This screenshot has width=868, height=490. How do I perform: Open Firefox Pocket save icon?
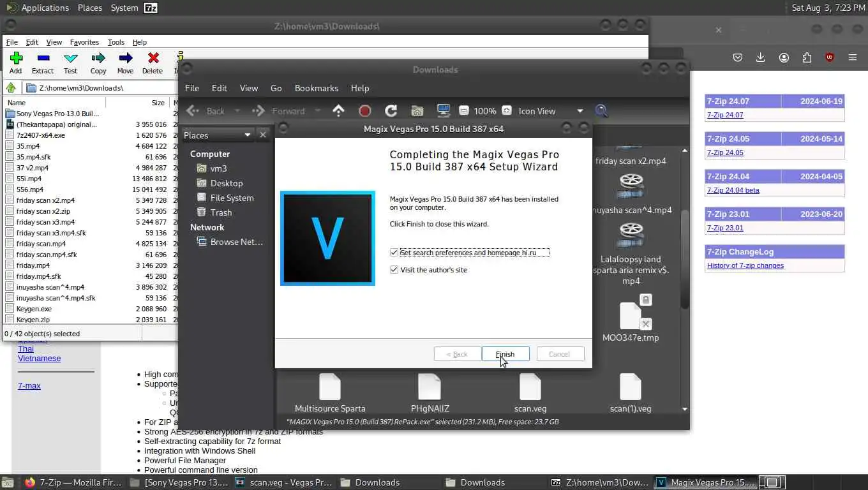click(x=738, y=57)
